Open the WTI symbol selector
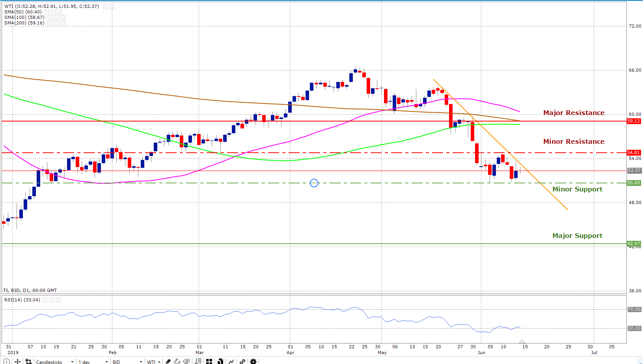643x364 pixels. coord(153,362)
